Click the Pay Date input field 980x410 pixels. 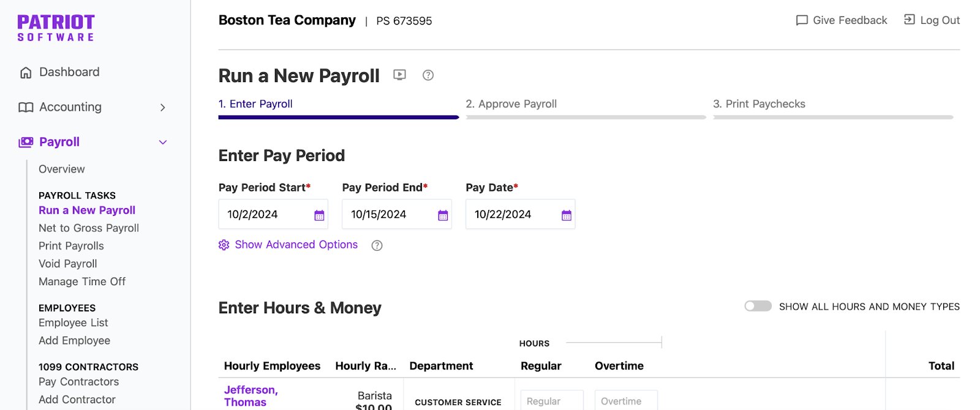(521, 214)
